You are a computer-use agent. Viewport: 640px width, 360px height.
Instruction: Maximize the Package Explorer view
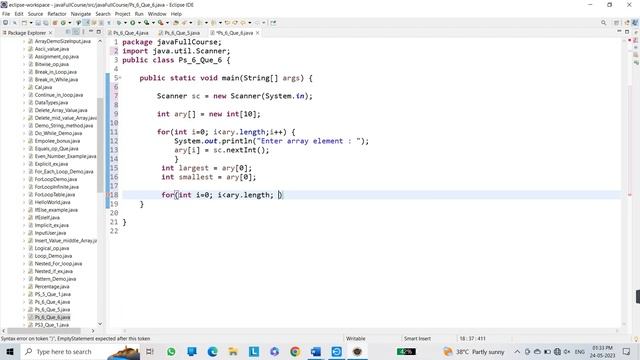tap(98, 32)
